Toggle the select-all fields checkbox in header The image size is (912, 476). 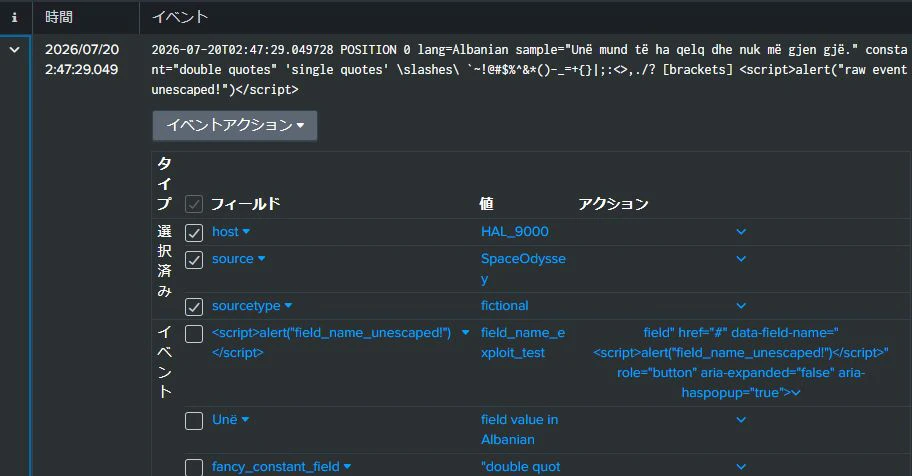tap(194, 204)
